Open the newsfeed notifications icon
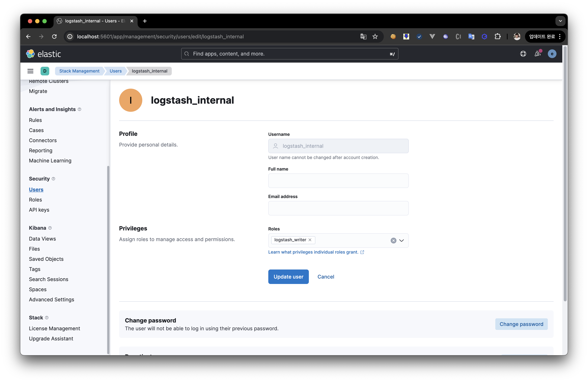This screenshot has width=588, height=382. click(537, 54)
